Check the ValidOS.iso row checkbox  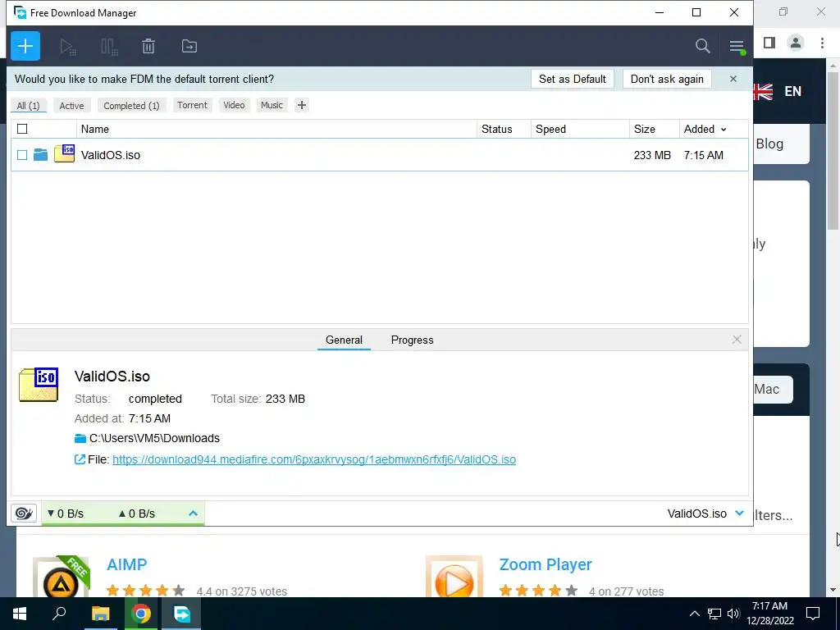(x=22, y=155)
